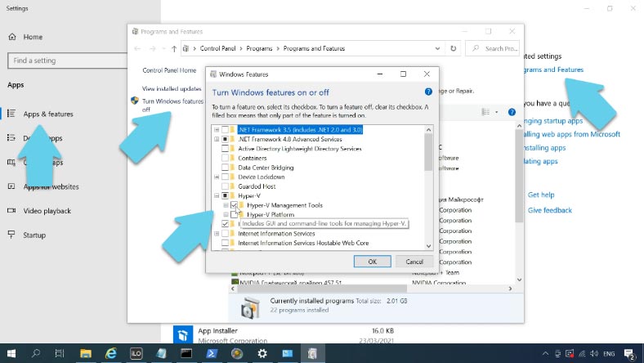Check the .NET Framework 3.5 checkbox
Viewport: 644px width, 363px height.
[225, 129]
